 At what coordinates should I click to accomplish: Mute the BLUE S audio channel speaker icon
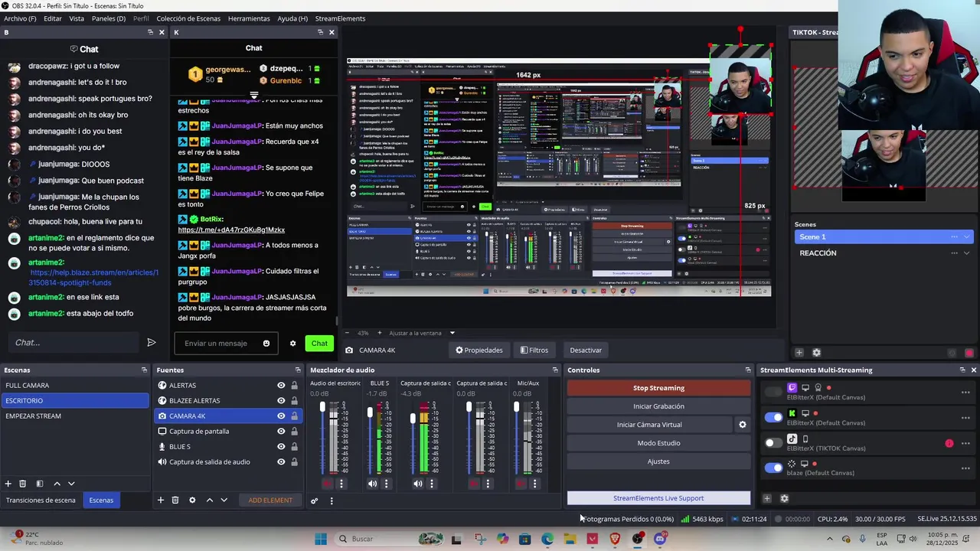coord(372,484)
